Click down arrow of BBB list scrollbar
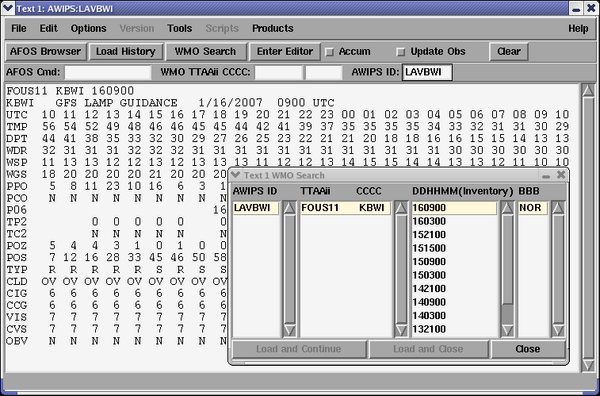Viewport: 600px width, 396px height. (558, 330)
